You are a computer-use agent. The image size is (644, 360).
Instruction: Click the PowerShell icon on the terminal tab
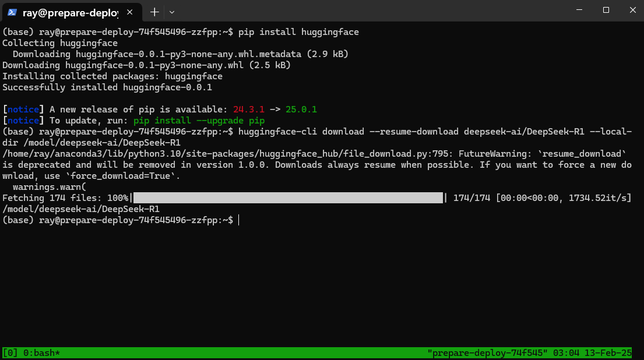(x=12, y=12)
